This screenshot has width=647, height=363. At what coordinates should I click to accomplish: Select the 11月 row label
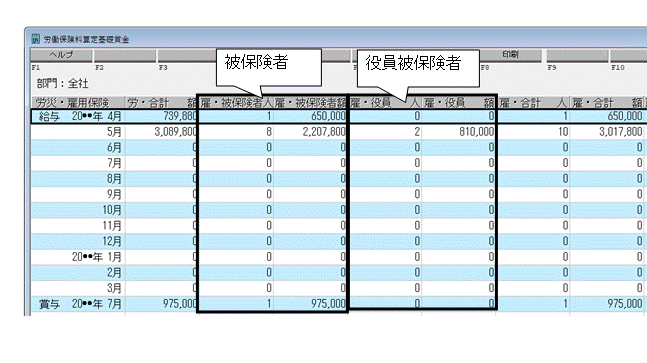112,226
